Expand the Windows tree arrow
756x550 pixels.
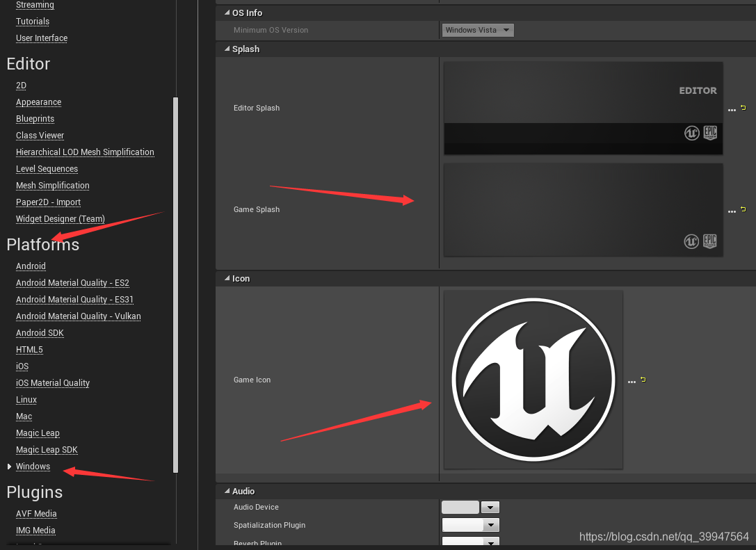pos(9,467)
